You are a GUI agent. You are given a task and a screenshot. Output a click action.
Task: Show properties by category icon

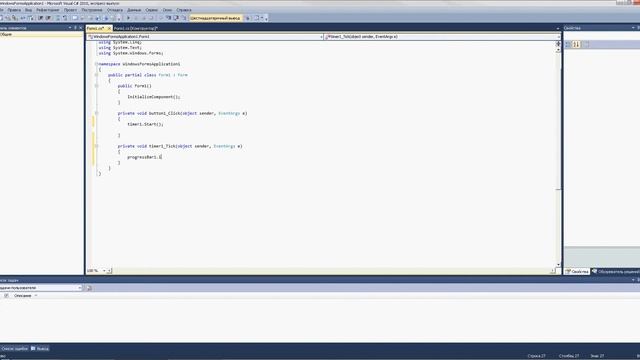568,44
